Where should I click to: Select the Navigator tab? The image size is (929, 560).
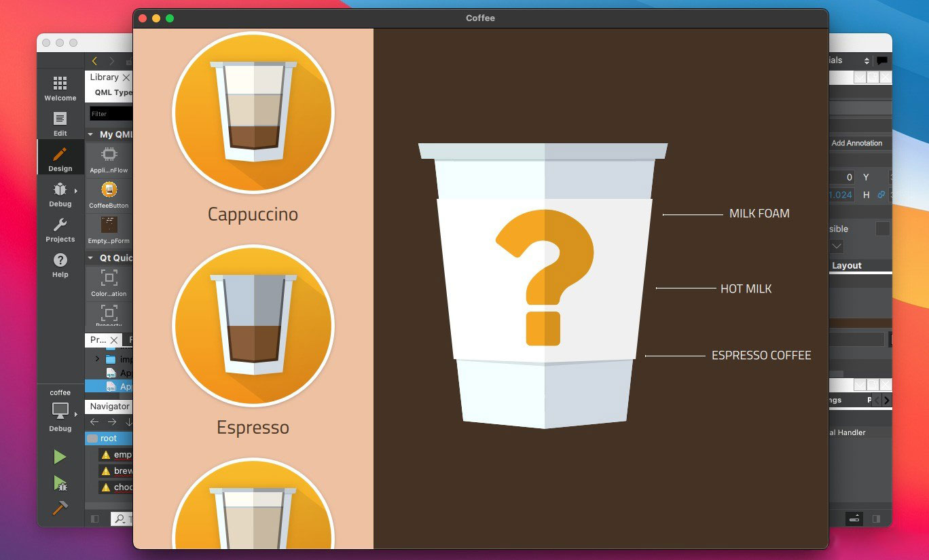(109, 406)
